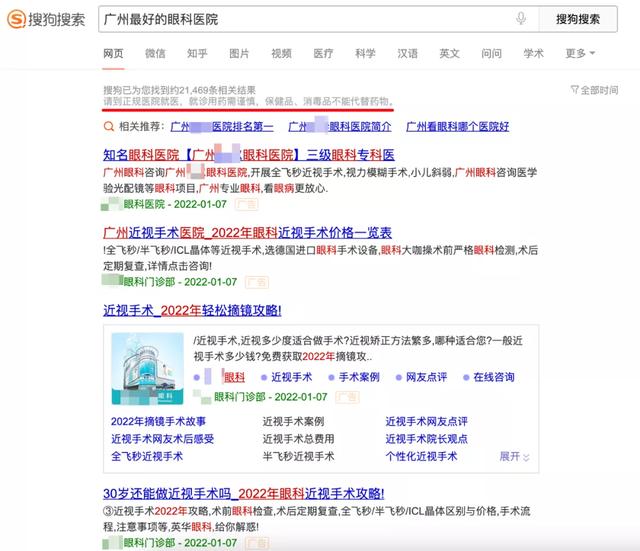Open link 半飞秒近视手术
Image resolution: width=640 pixels, height=551 pixels.
pos(298,456)
